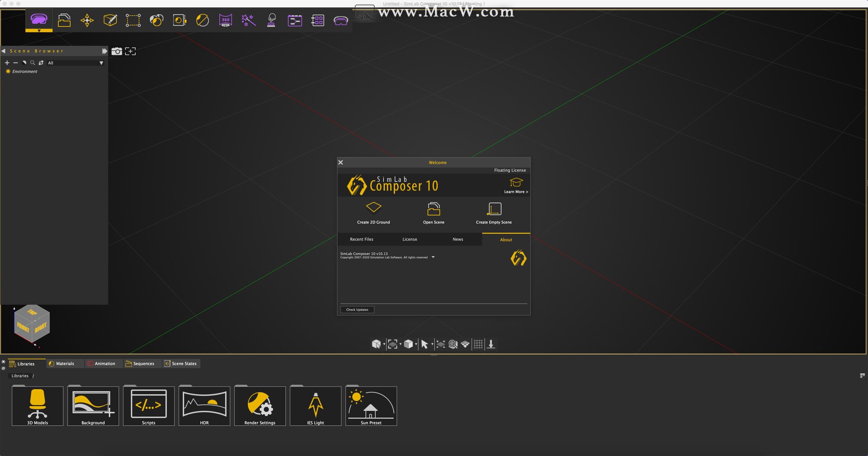Add item with Scene Browser plus icon
The image size is (868, 456).
7,63
